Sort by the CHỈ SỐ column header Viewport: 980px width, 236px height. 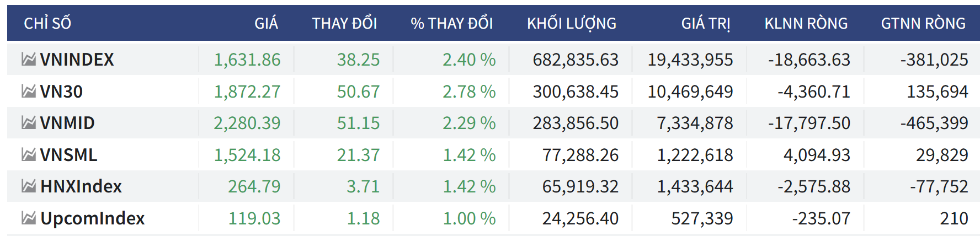click(x=47, y=23)
